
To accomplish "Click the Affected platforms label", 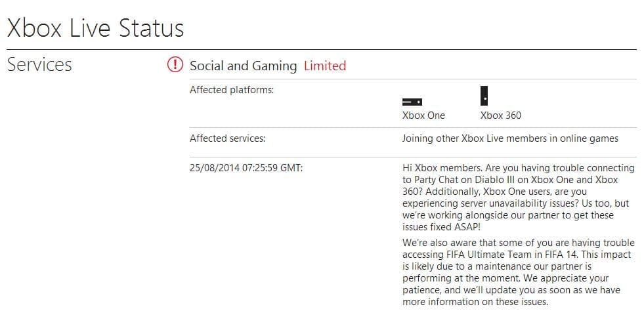I will click(x=232, y=90).
